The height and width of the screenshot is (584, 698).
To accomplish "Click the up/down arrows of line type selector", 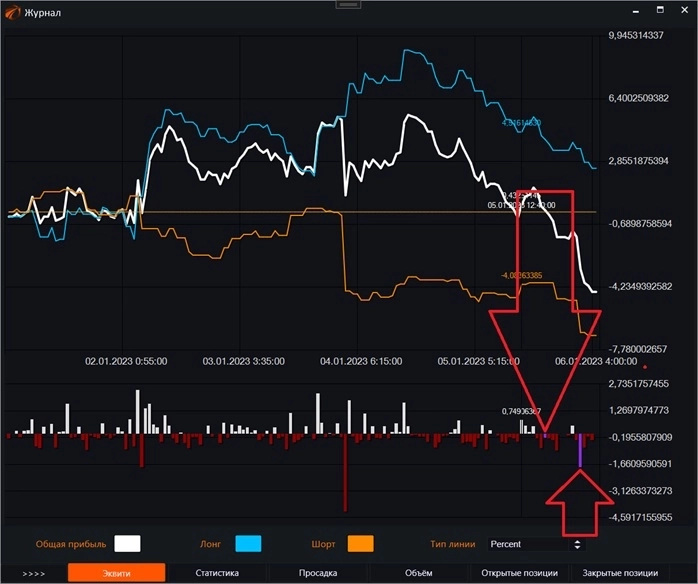I will [x=576, y=544].
